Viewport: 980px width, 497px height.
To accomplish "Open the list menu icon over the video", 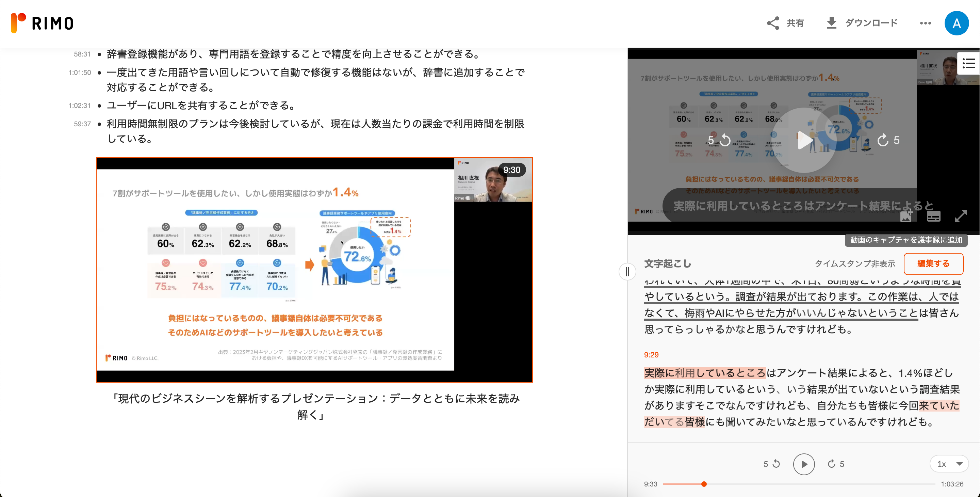I will point(968,63).
